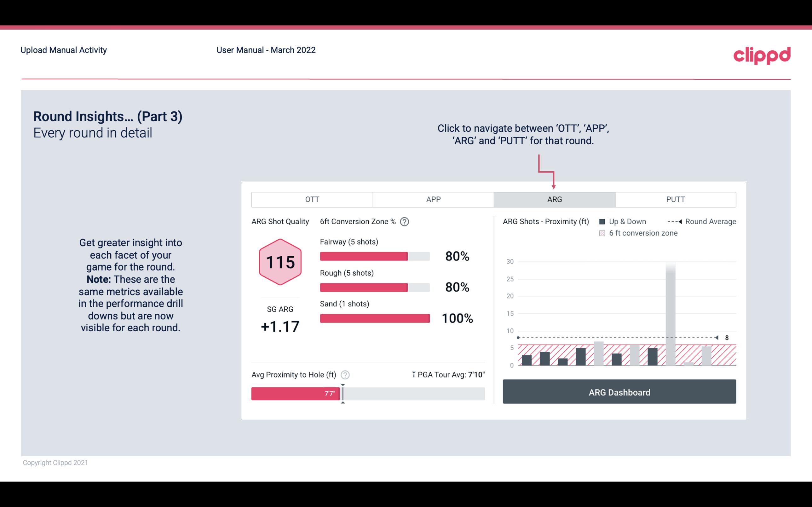Click the ARG Dashboard button
Screen dimensions: 812x507
point(619,392)
